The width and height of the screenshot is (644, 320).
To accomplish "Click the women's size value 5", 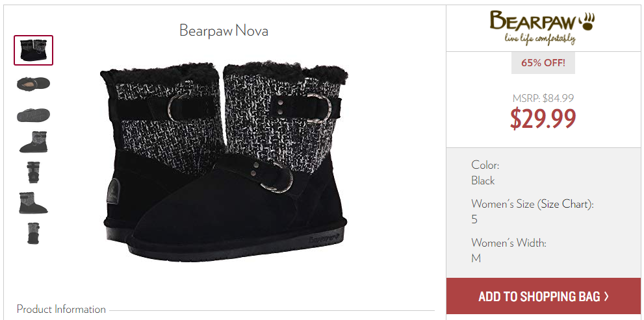I will pyautogui.click(x=474, y=219).
